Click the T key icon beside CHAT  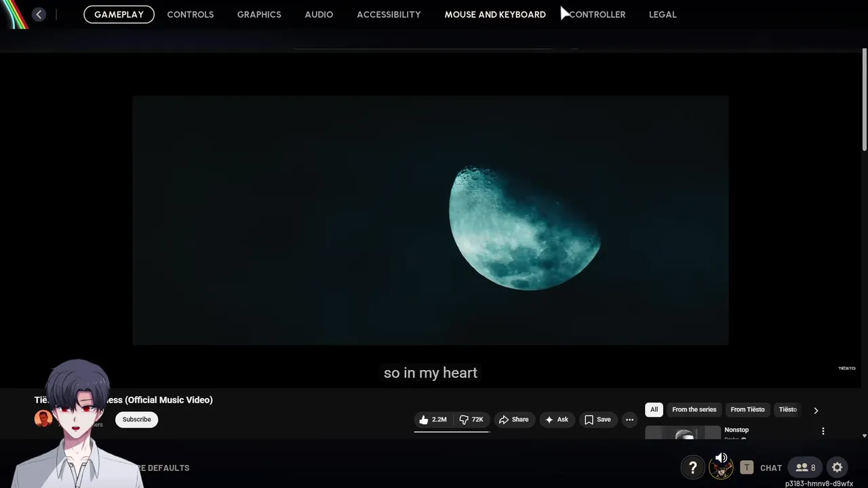(747, 468)
